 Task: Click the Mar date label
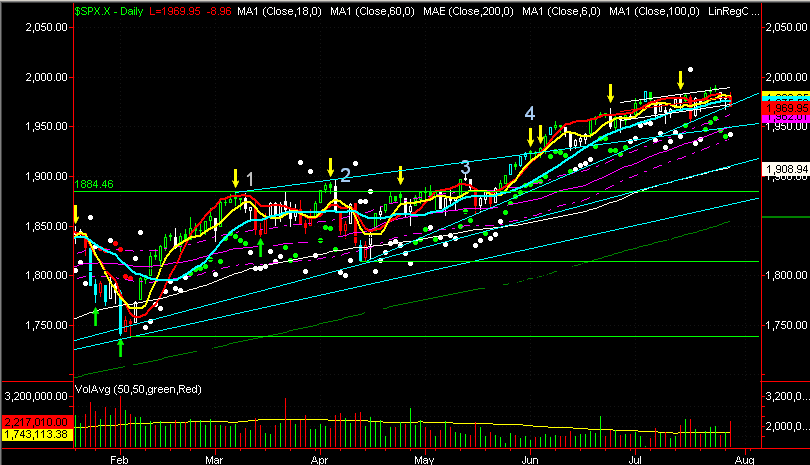[214, 460]
